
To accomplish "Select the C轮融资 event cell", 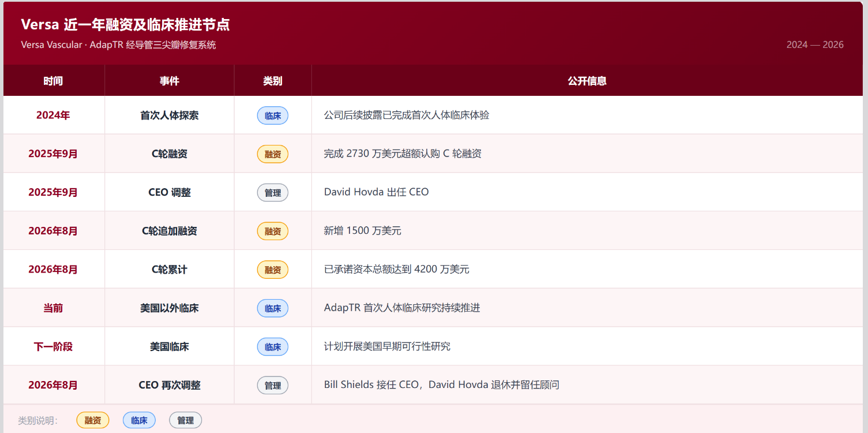I will pos(170,154).
